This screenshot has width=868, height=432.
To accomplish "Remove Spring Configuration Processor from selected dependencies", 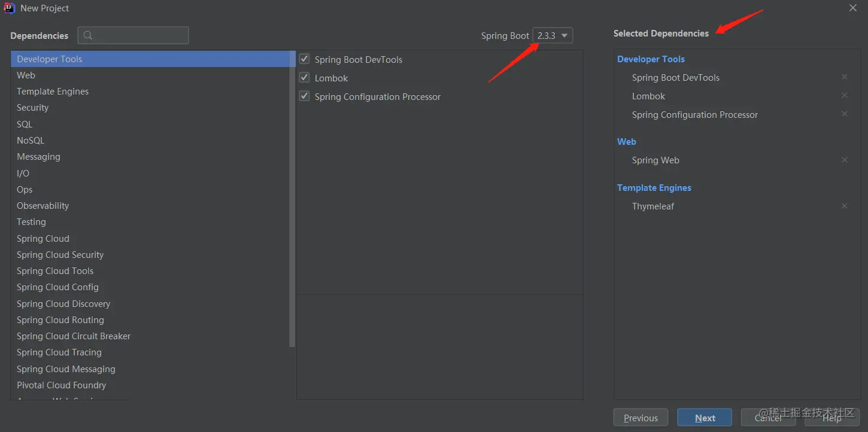I will pos(845,114).
